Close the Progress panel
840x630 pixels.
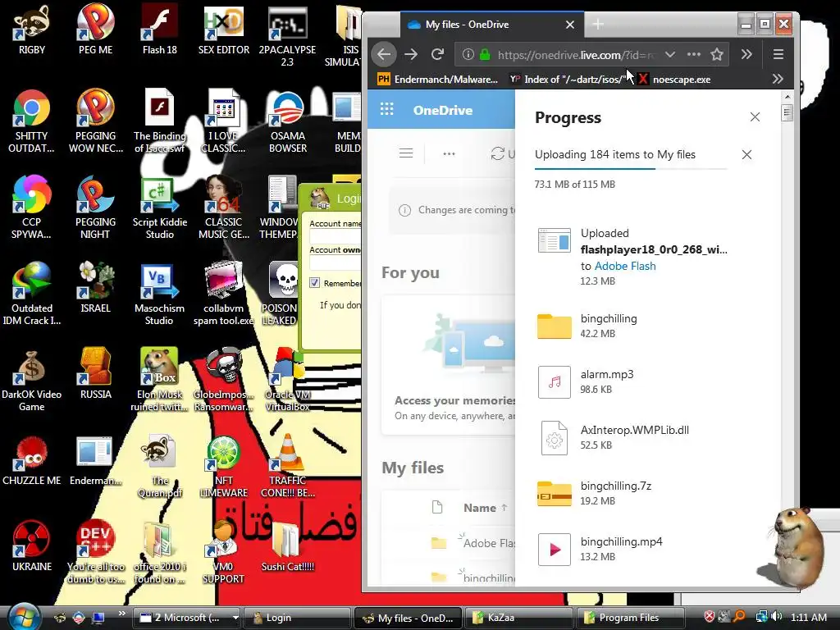[x=755, y=116]
